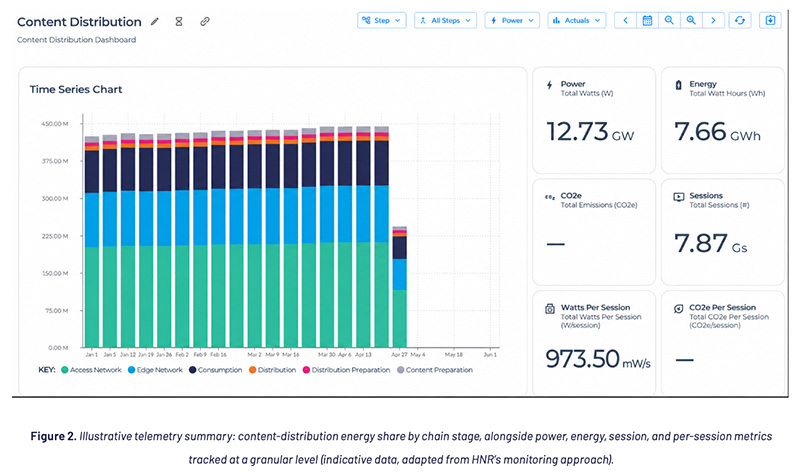The image size is (800, 472).
Task: Select the 7.87 Gs sessions value
Action: pyautogui.click(x=711, y=243)
